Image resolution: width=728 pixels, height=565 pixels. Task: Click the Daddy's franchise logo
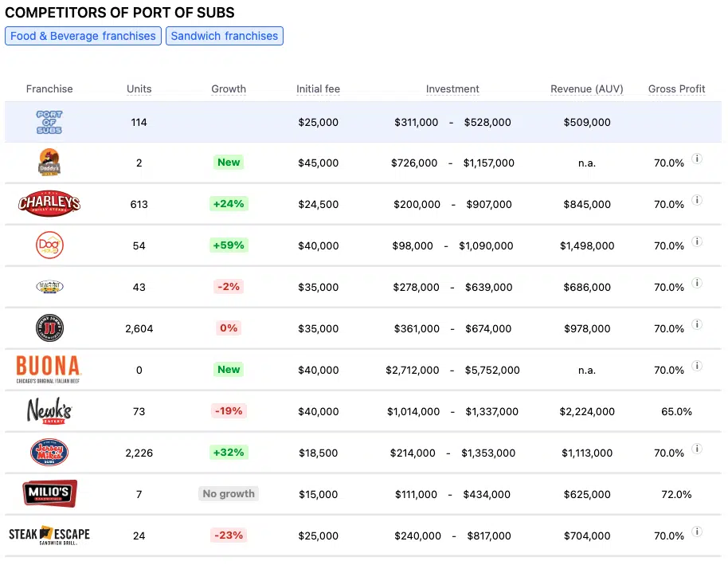[x=49, y=163]
